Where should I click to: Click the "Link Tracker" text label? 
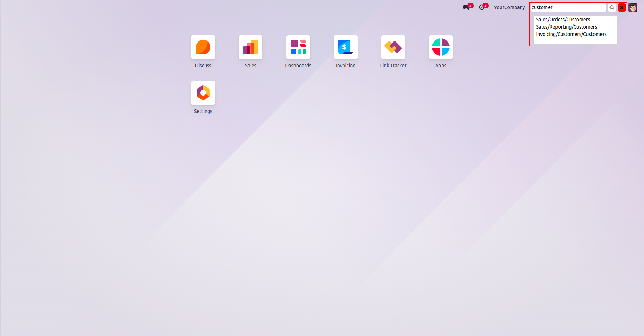(x=393, y=66)
